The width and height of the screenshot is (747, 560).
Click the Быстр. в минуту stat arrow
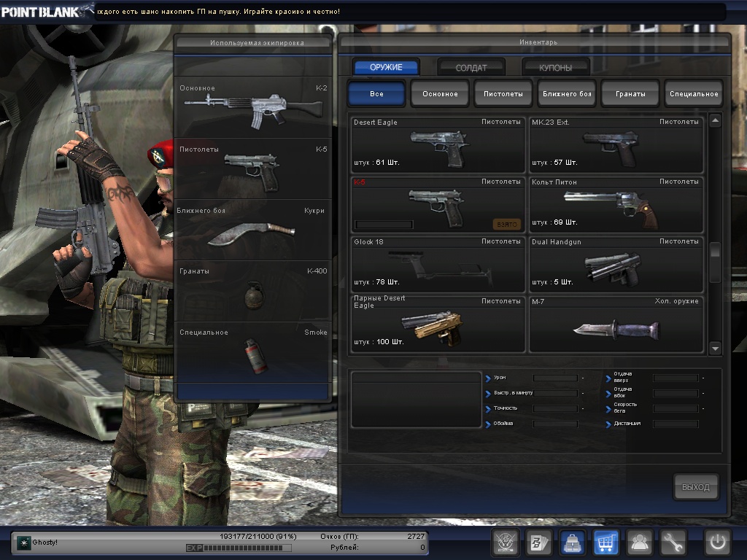(x=488, y=393)
